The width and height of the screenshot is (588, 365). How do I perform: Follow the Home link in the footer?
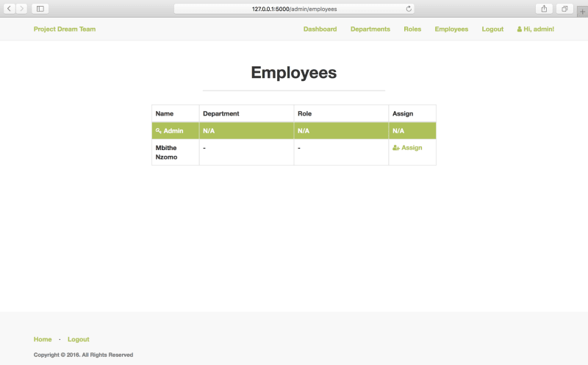(x=43, y=339)
